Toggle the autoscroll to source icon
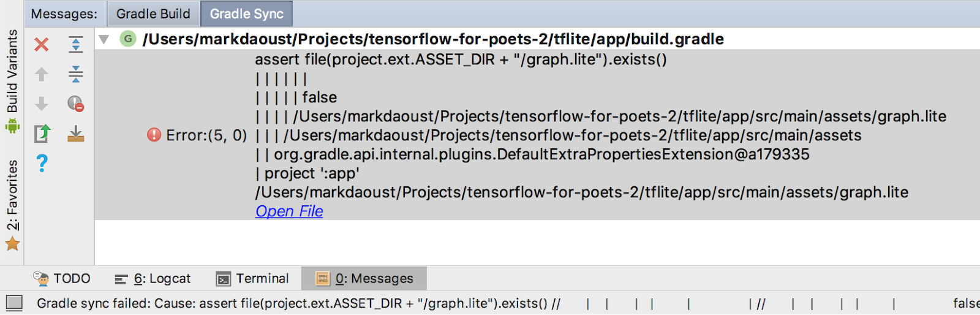The width and height of the screenshot is (980, 315). tap(75, 133)
